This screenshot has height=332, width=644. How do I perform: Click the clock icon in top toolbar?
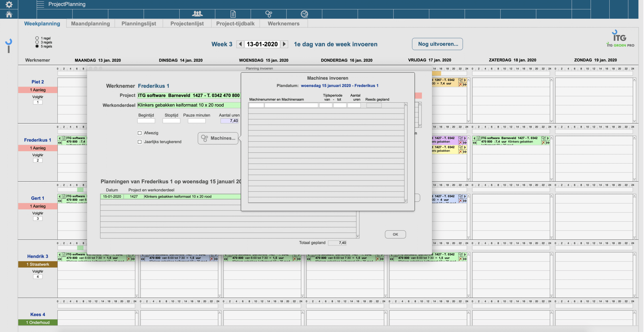304,14
